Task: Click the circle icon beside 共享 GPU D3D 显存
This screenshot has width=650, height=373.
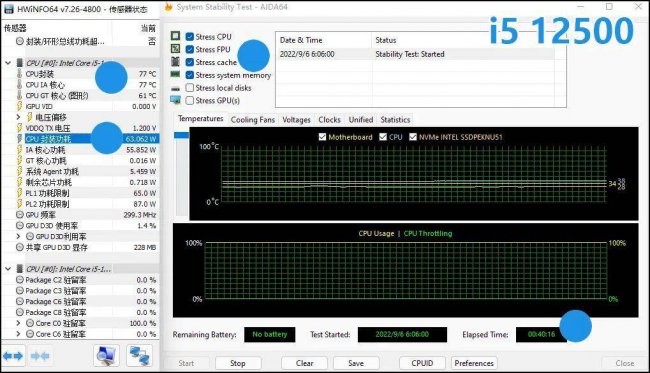Action: click(x=19, y=247)
